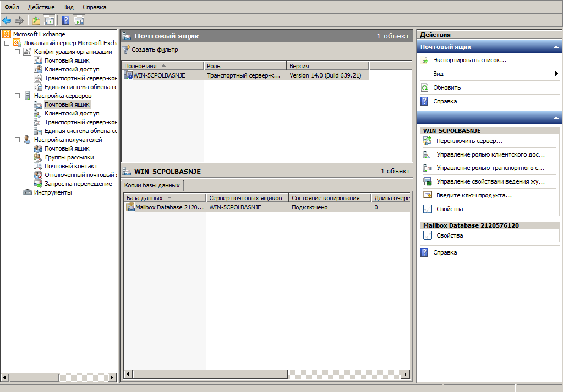Viewport: 563px width, 392px height.
Task: Click database list horizontal scrollbar left arrow
Action: click(x=128, y=374)
